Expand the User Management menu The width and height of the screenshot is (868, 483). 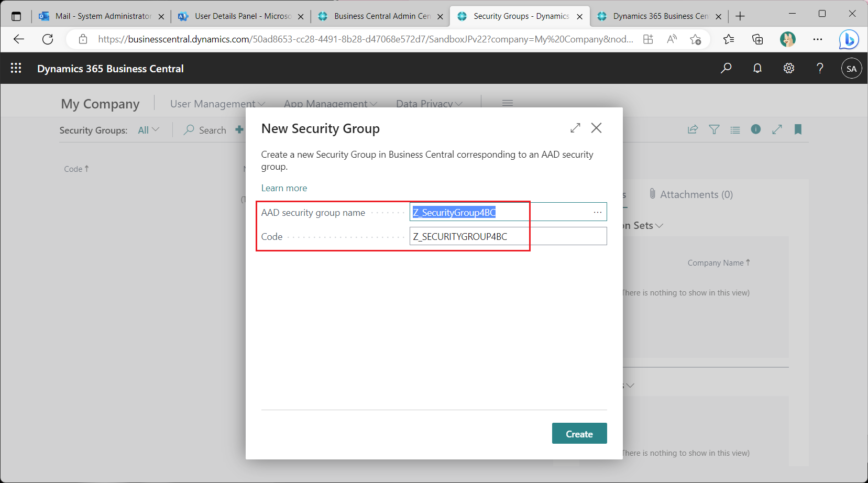(x=217, y=104)
